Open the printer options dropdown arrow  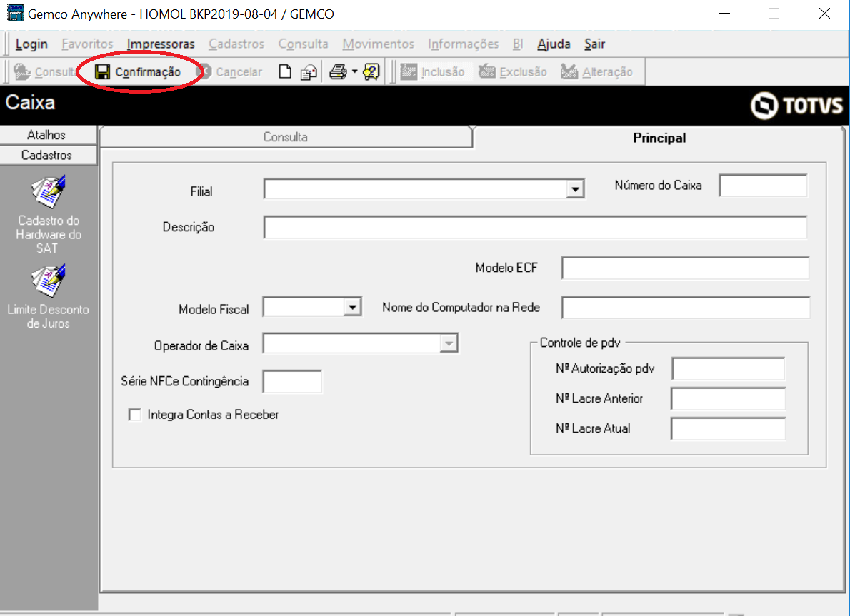354,71
